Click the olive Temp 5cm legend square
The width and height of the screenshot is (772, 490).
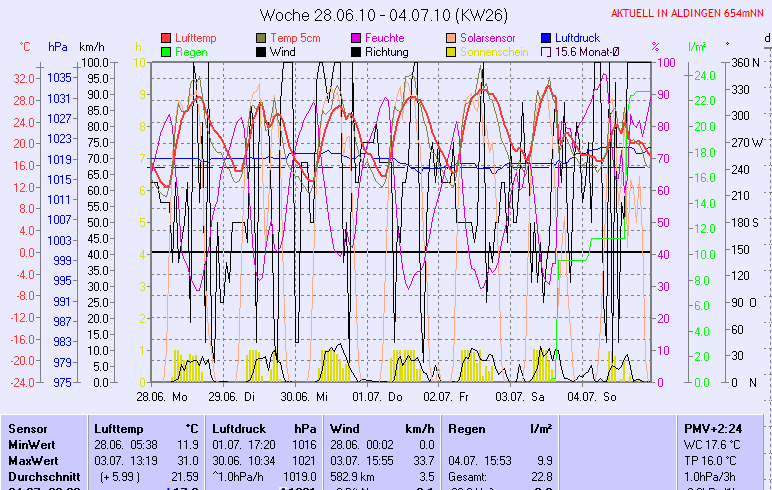[262, 38]
